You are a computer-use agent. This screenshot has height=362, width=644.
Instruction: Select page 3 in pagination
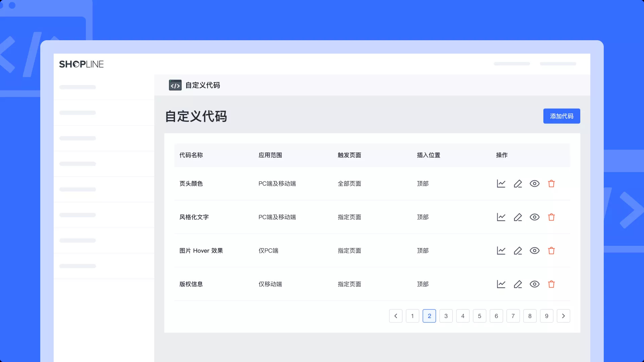pos(446,316)
